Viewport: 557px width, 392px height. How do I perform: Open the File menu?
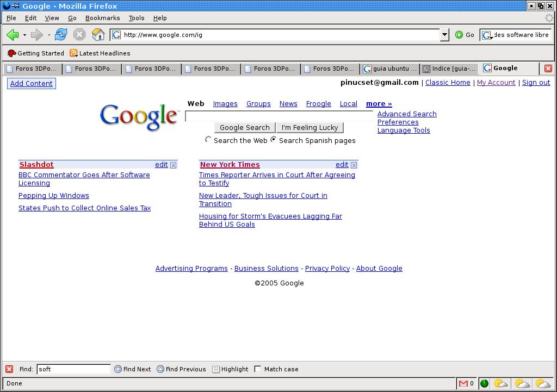(x=11, y=18)
